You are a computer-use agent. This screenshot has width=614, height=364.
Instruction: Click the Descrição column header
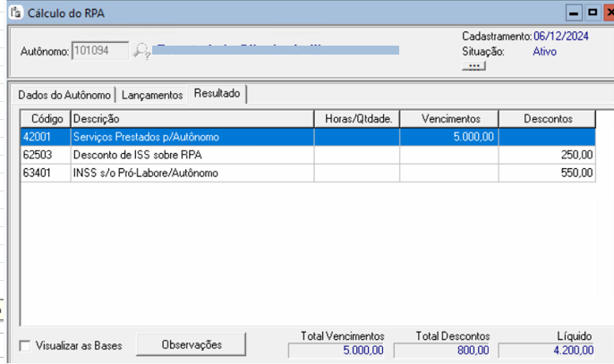pyautogui.click(x=192, y=119)
